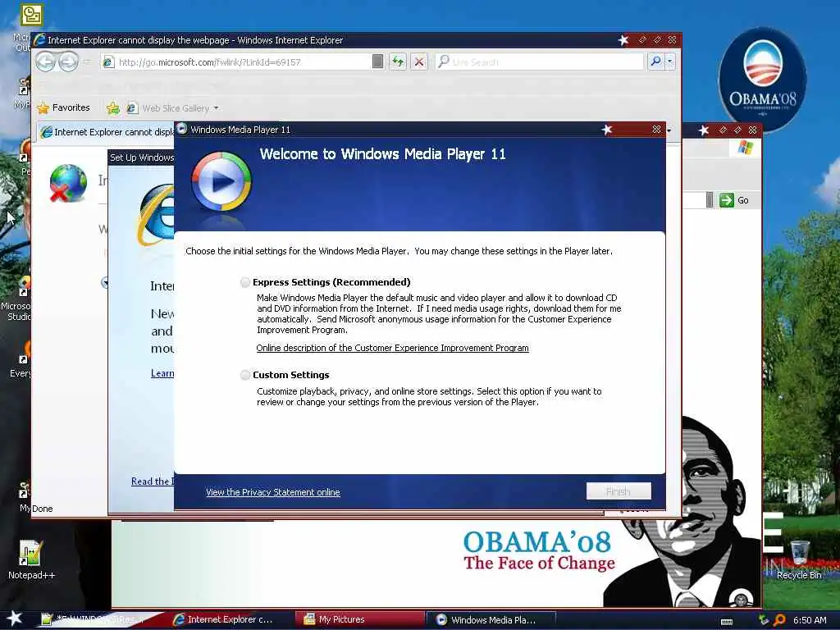
Task: Click the Windows Media Player logo icon
Action: pos(221,181)
